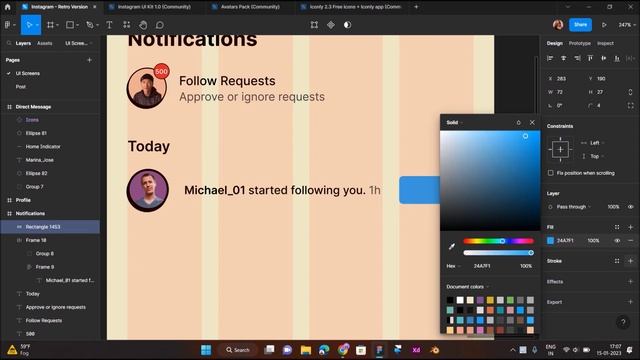Search layers with the magnifier icon
The height and width of the screenshot is (360, 640).
[9, 43]
